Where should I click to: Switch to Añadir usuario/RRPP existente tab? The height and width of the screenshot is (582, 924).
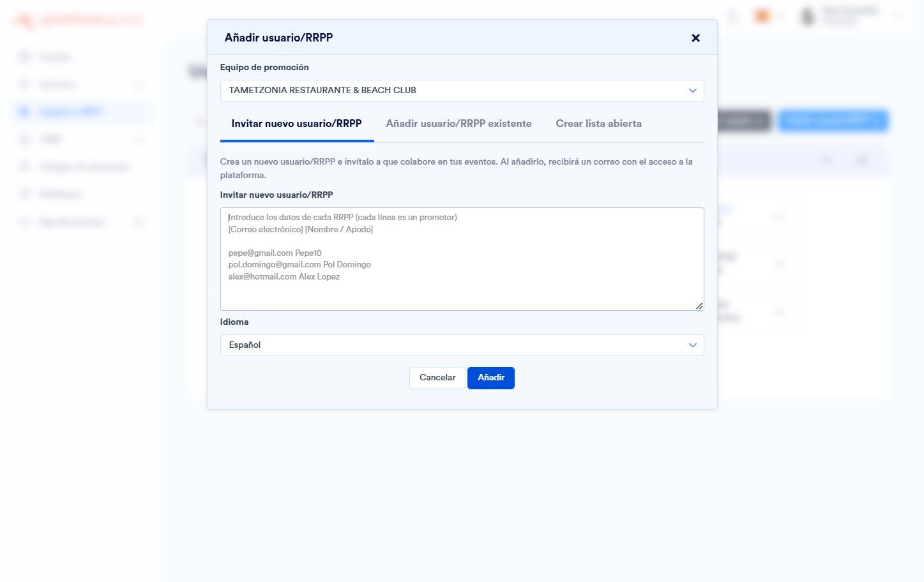pos(458,124)
